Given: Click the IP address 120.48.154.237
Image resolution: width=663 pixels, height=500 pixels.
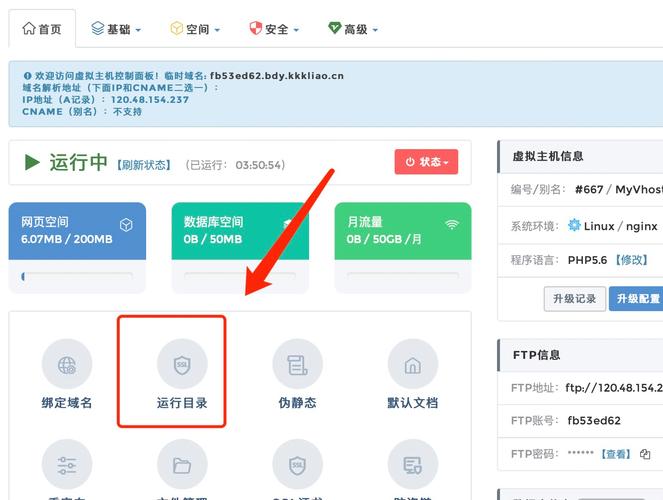Looking at the screenshot, I should pyautogui.click(x=150, y=100).
